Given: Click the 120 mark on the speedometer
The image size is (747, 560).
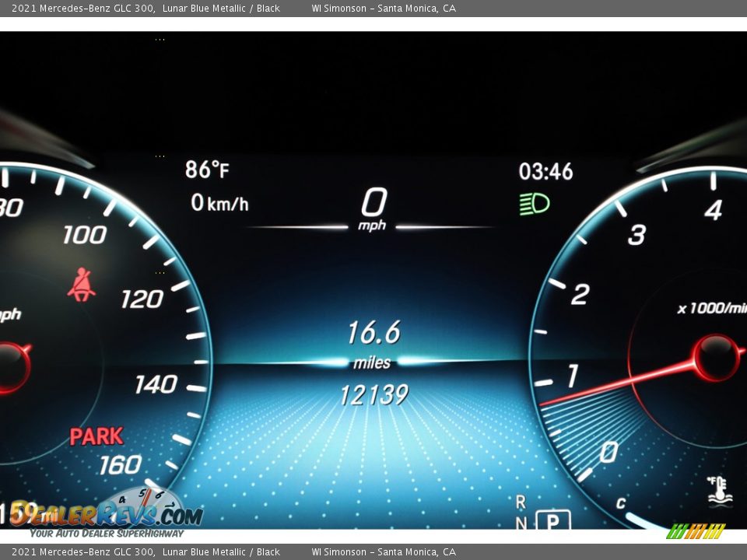Looking at the screenshot, I should (x=142, y=299).
